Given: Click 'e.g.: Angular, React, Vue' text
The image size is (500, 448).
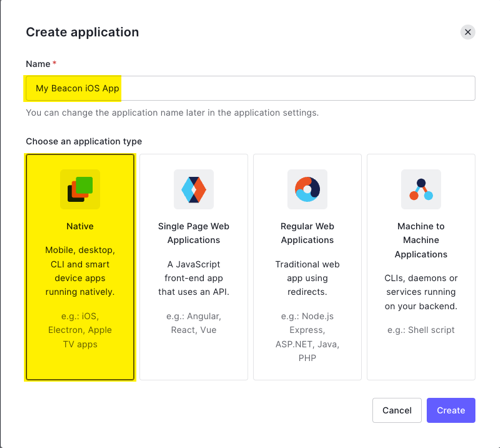Looking at the screenshot, I should 194,323.
